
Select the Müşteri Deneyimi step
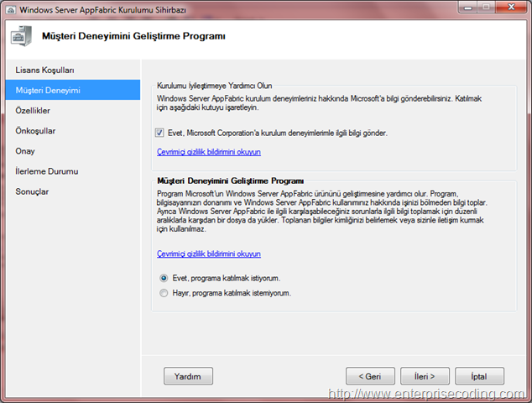(73, 90)
